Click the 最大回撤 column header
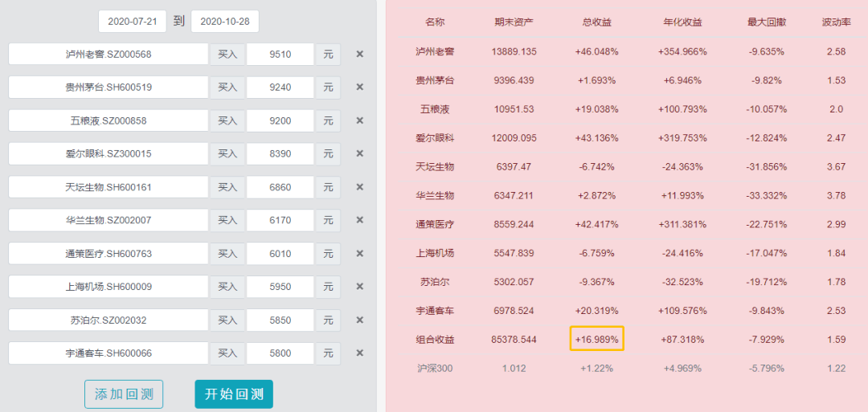The image size is (868, 412). (767, 22)
